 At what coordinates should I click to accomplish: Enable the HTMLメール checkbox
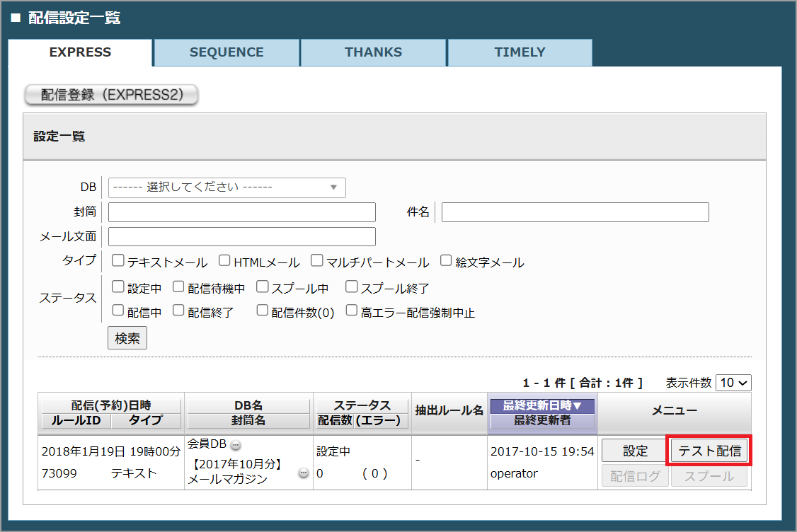[x=224, y=261]
